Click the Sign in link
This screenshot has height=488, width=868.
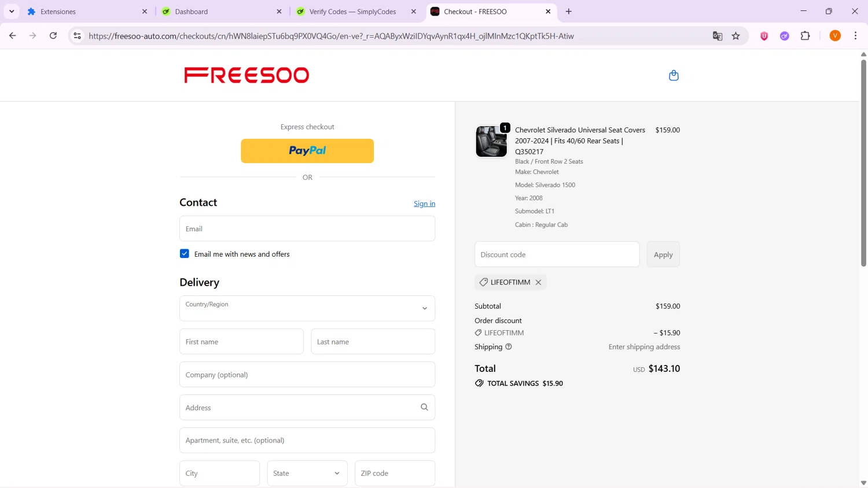tap(424, 204)
